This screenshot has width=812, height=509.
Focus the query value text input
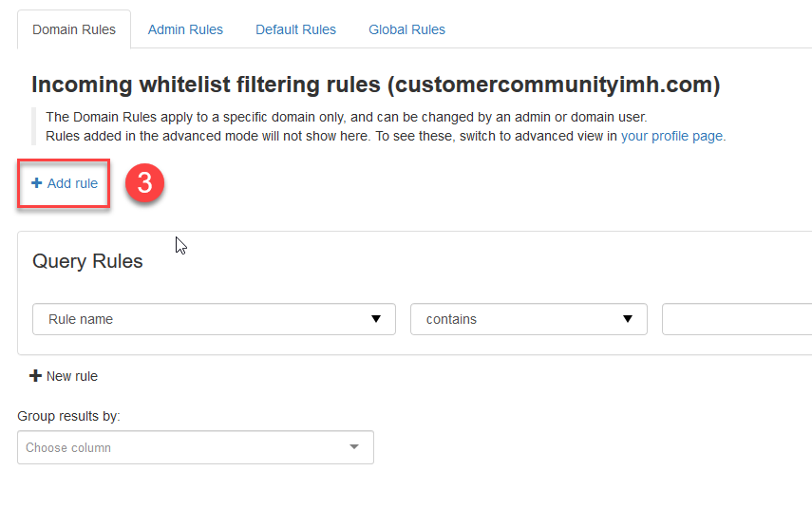tap(737, 319)
